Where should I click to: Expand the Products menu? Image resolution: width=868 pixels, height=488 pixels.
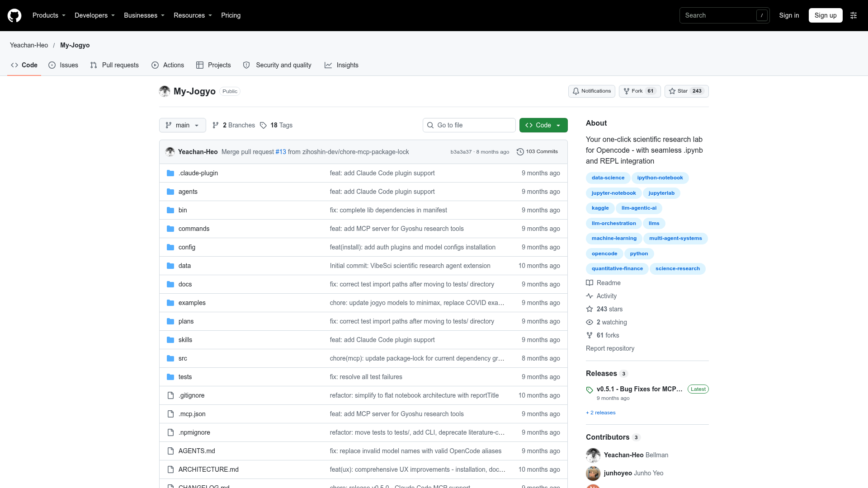coord(49,15)
